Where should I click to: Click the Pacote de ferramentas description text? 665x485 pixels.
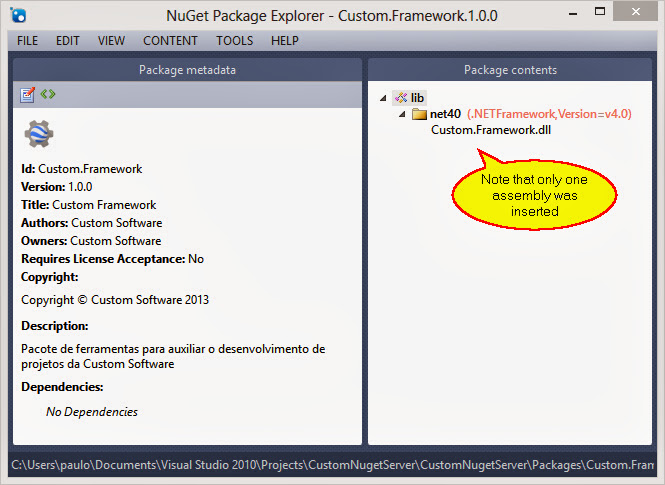[173, 356]
